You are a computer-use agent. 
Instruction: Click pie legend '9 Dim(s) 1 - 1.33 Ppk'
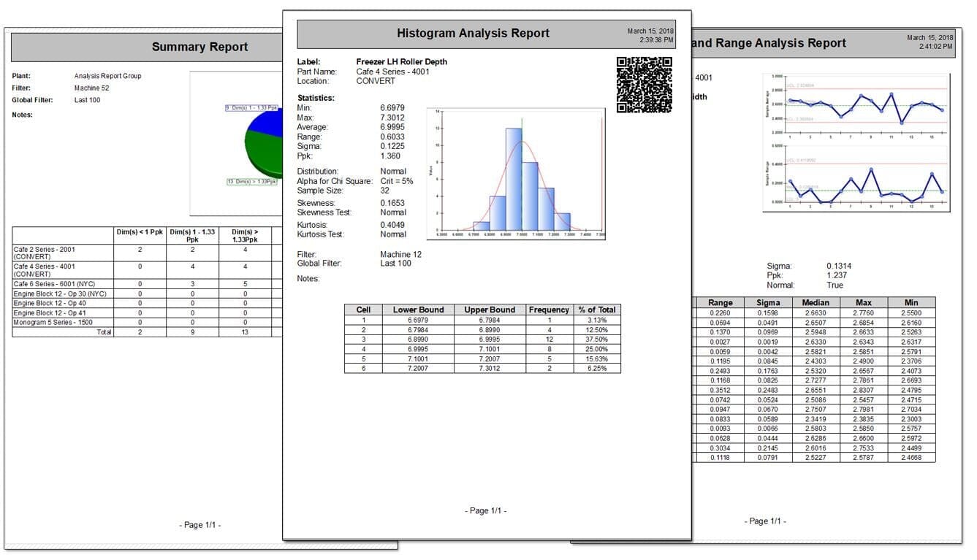[253, 108]
